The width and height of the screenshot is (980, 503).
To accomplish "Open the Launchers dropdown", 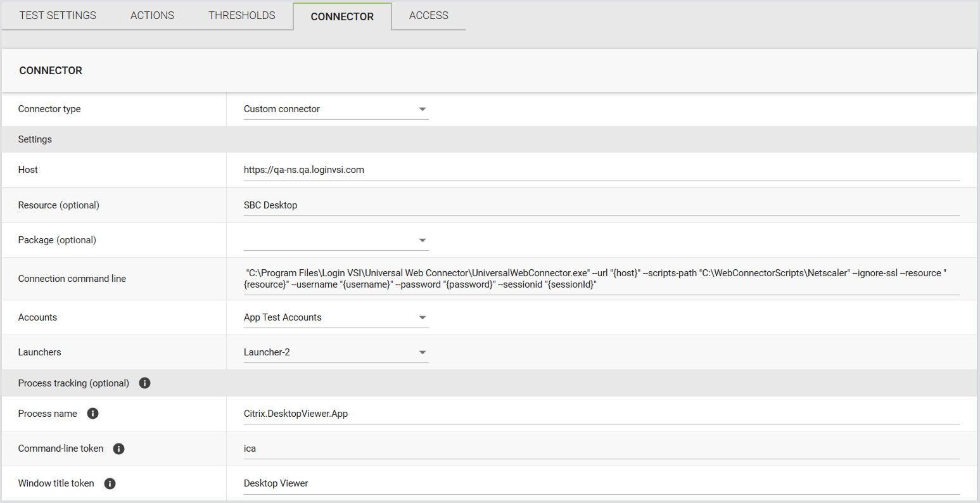I will pyautogui.click(x=336, y=352).
